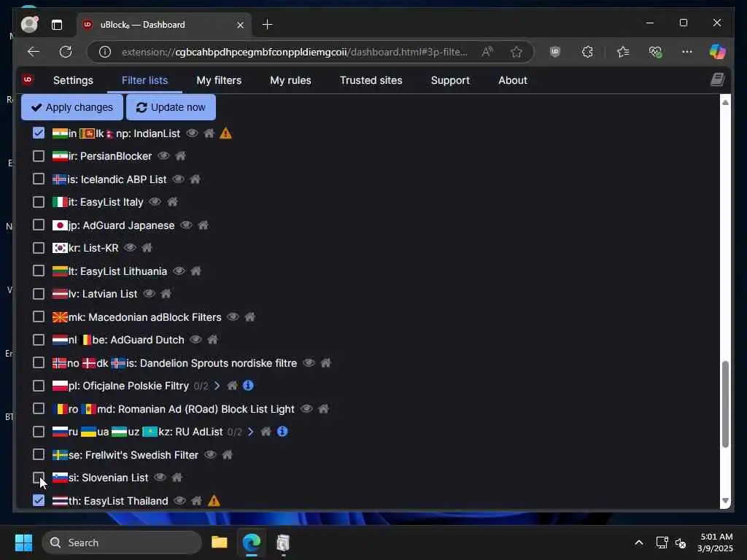Show hidden system tray icons
This screenshot has height=560, width=747.
(x=639, y=542)
